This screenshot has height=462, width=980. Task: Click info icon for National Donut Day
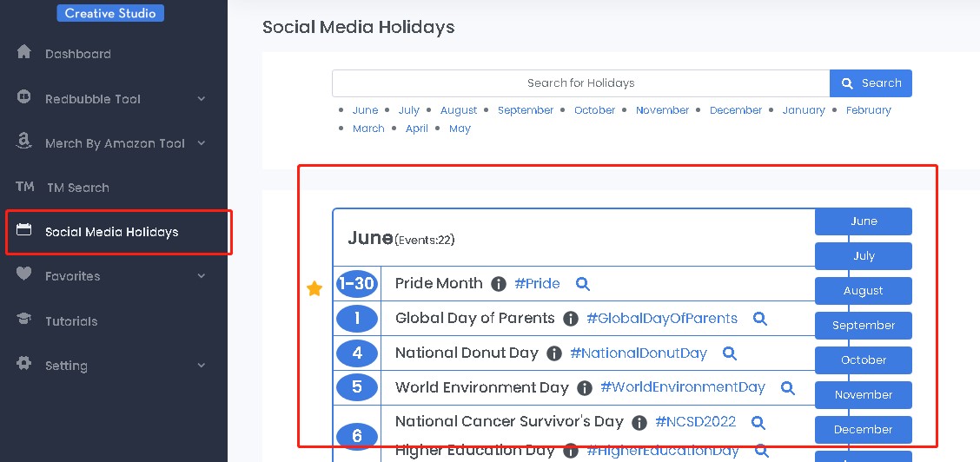[x=553, y=353]
